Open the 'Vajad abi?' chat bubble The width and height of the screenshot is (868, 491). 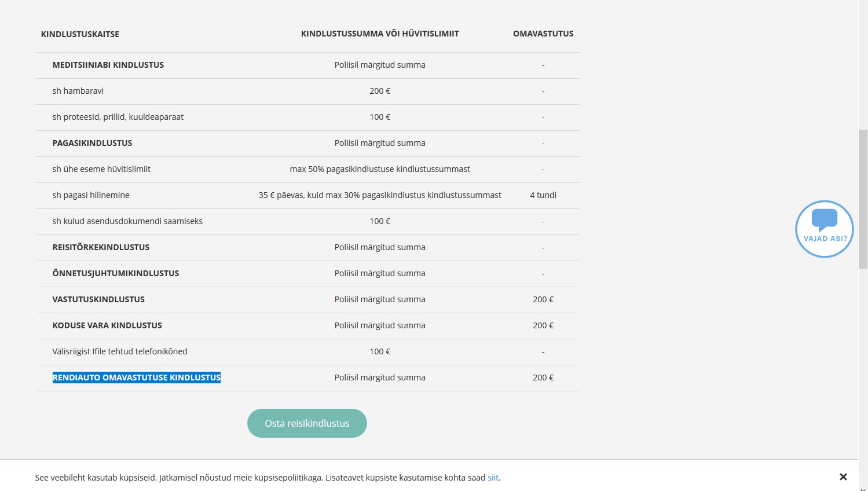824,229
